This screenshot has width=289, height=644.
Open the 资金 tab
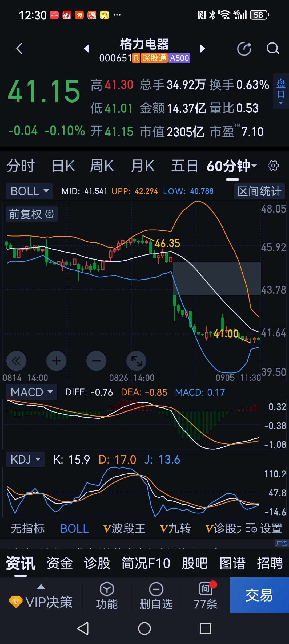[60, 563]
